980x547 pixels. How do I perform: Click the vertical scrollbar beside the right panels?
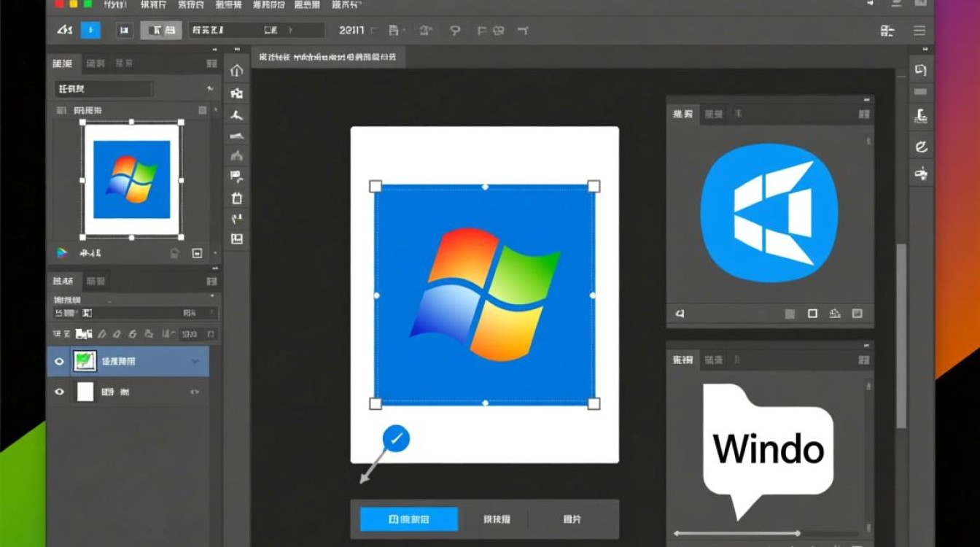click(901, 335)
